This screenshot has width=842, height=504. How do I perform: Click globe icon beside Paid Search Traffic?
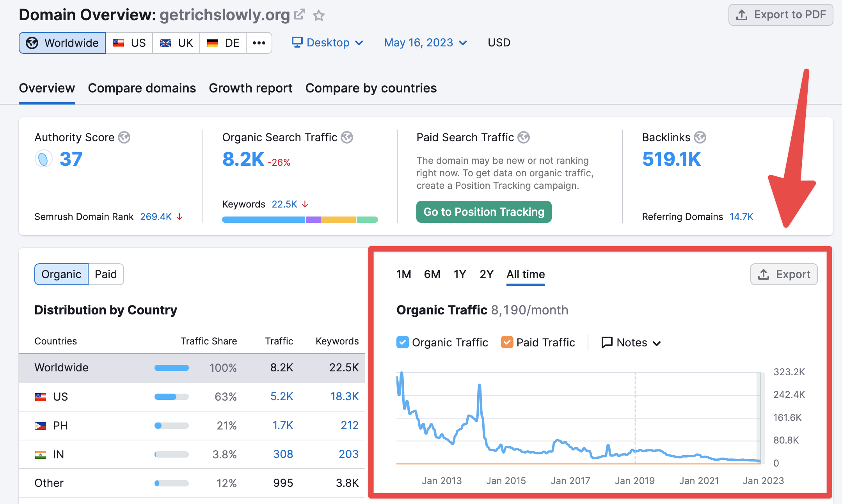tap(524, 137)
